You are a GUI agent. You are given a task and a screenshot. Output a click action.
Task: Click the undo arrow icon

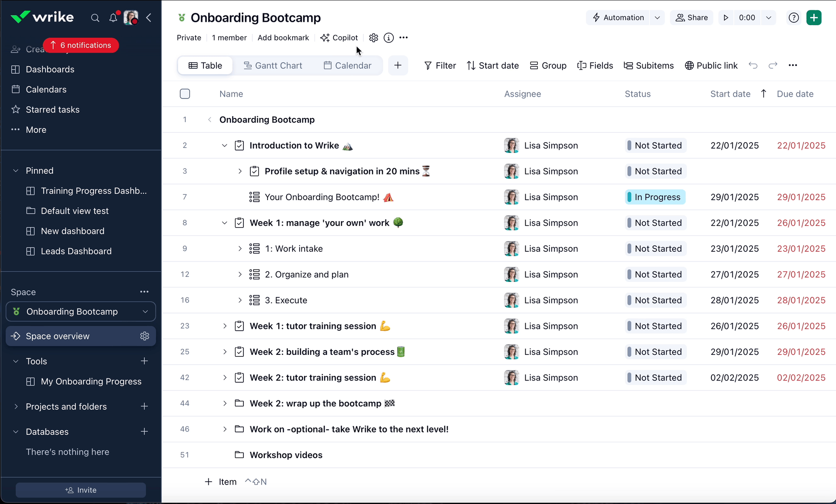[753, 65]
